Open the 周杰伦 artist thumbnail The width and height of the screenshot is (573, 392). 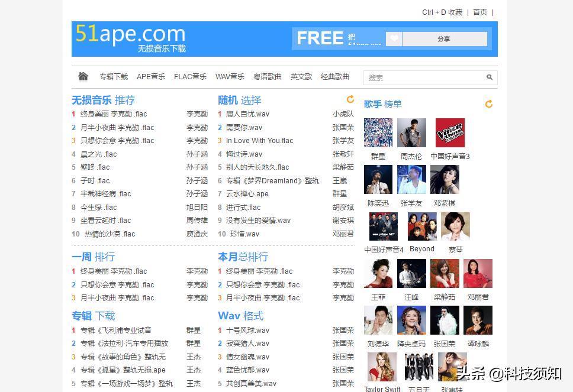(x=411, y=133)
